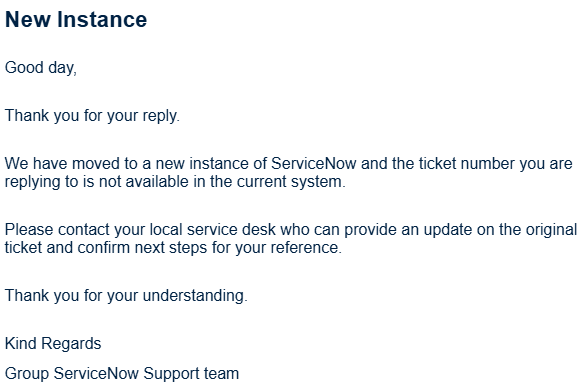Click the "Good day," greeting line

click(x=41, y=68)
